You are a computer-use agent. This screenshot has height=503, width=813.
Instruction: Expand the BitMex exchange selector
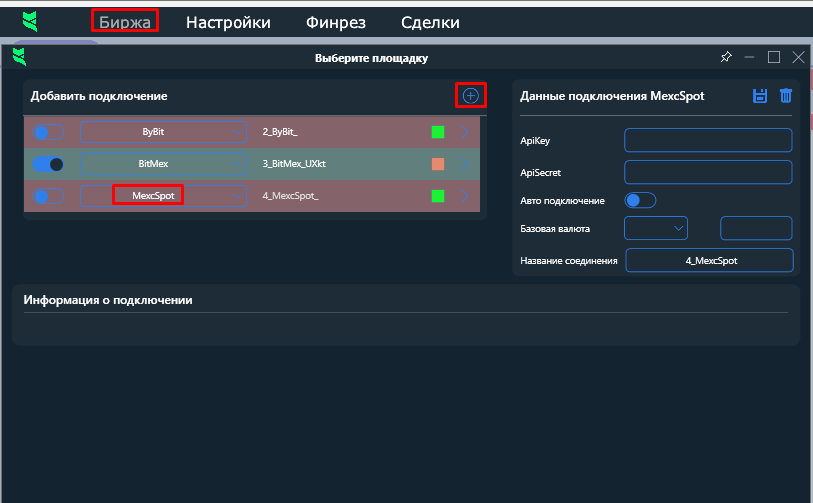pos(163,164)
